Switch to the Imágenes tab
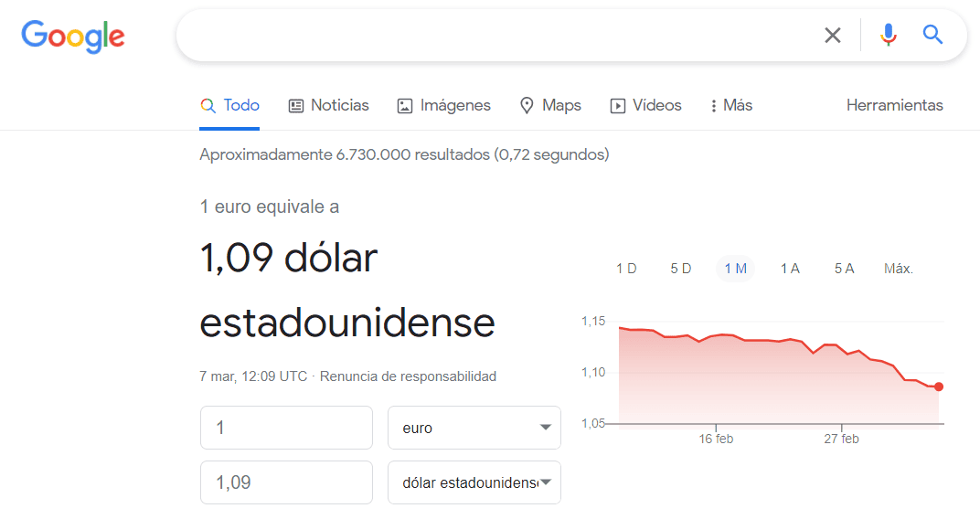980x519 pixels. click(x=443, y=106)
